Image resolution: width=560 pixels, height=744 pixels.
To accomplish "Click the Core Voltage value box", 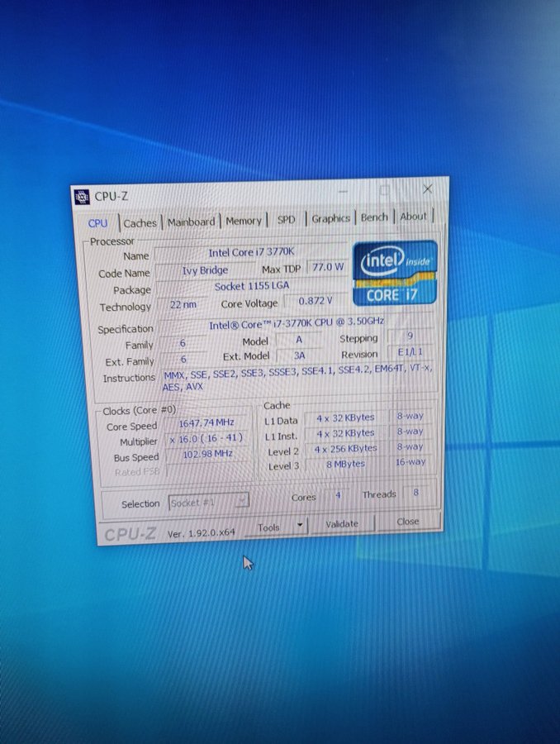I will pyautogui.click(x=315, y=301).
